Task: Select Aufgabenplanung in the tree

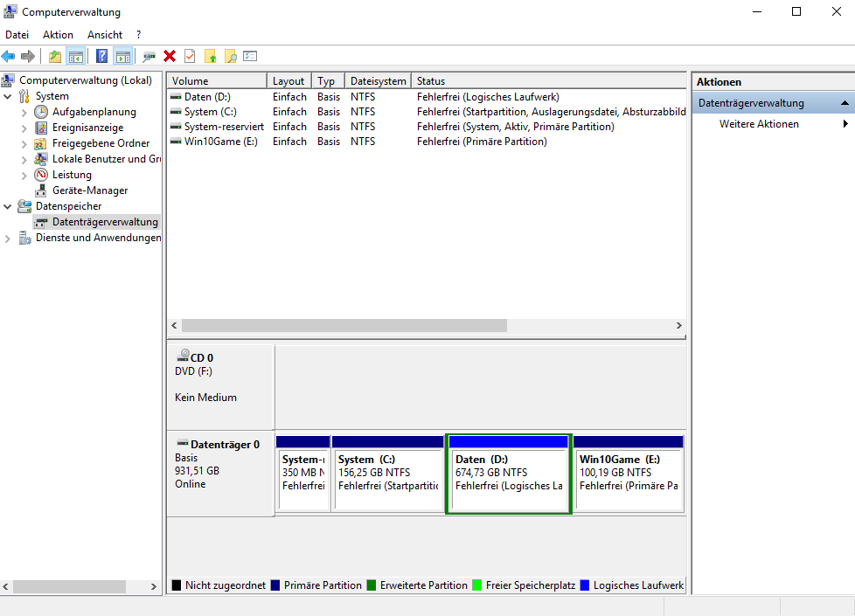Action: [94, 112]
